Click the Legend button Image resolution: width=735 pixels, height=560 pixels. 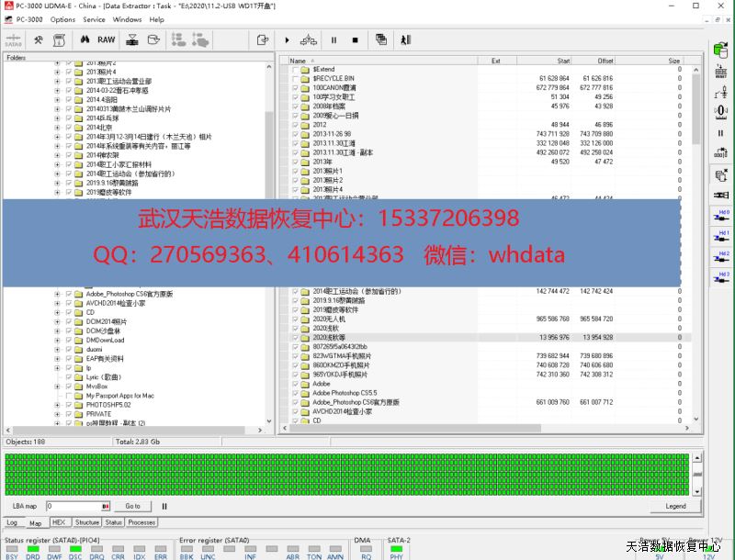click(675, 506)
